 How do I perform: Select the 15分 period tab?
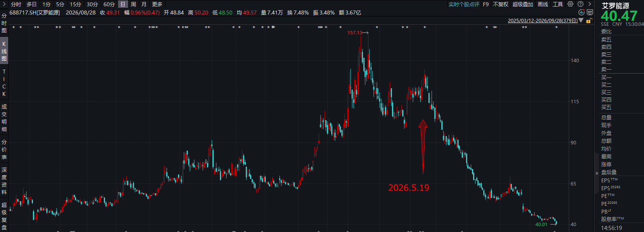click(75, 4)
